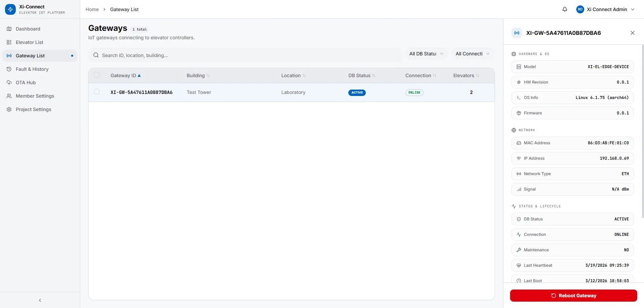Sort by Gateway ID ascending arrow
The width and height of the screenshot is (644, 308).
[139, 75]
